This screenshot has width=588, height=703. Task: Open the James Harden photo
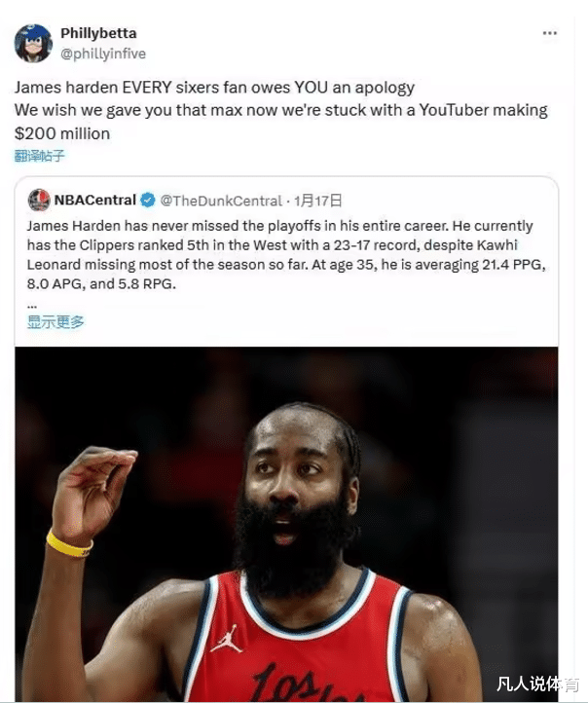(x=286, y=524)
